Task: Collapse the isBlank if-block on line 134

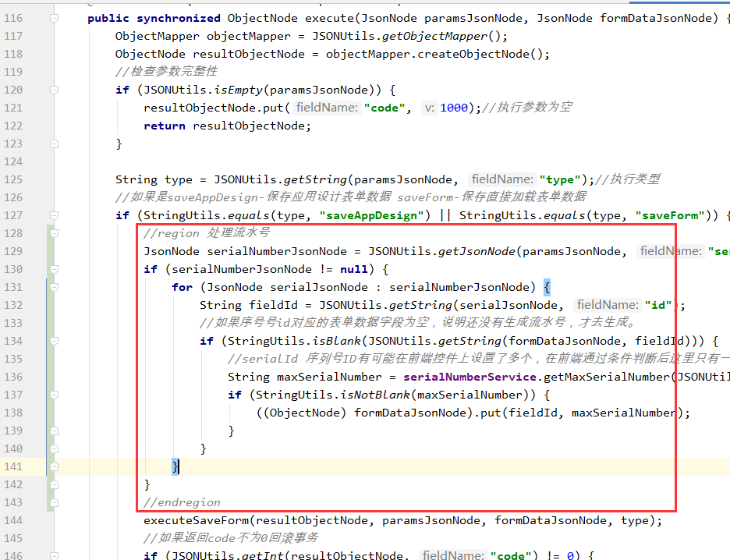Action: [x=56, y=341]
